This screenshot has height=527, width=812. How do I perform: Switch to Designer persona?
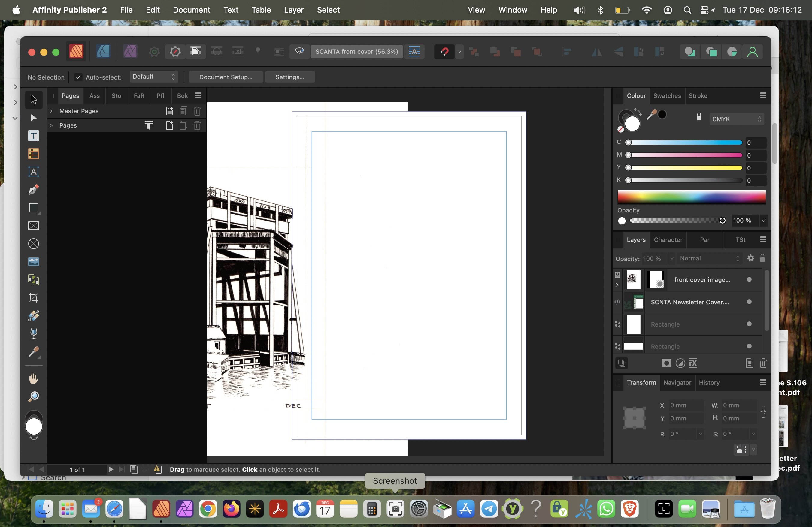tap(103, 52)
